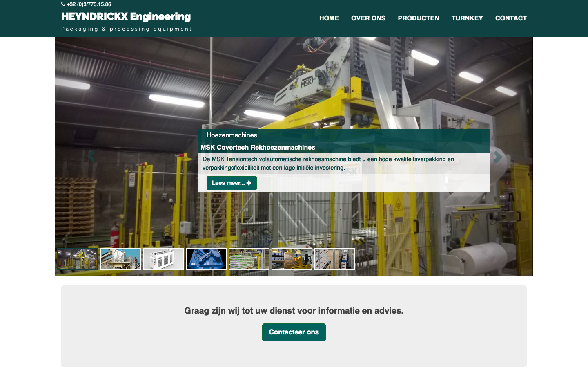
Task: Click the previous slide arrow in carousel
Action: [91, 157]
